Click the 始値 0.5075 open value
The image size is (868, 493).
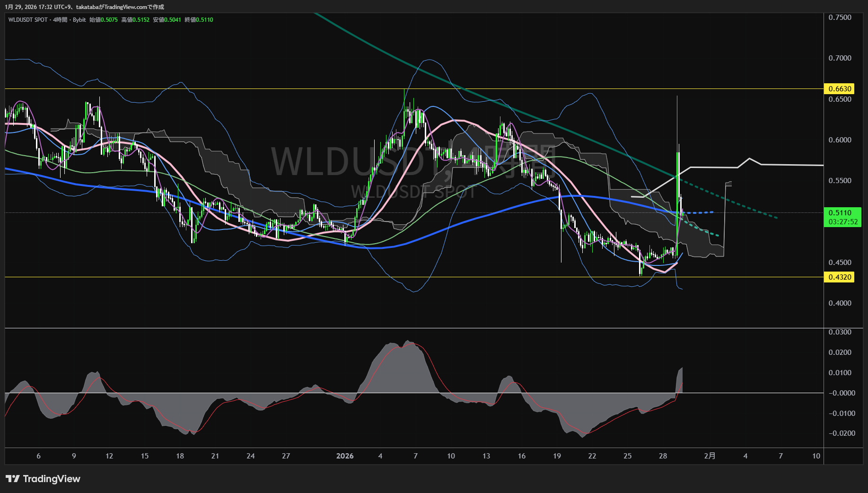tap(104, 20)
